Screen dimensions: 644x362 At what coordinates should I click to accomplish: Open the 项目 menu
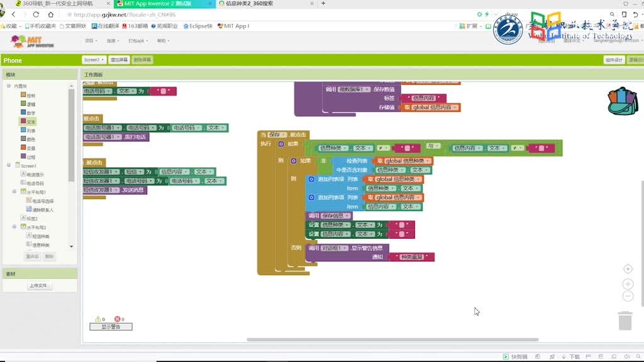[91, 41]
